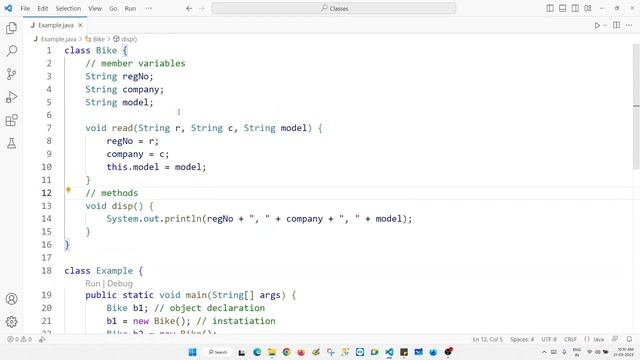Close the Example.java tab

tap(80, 25)
